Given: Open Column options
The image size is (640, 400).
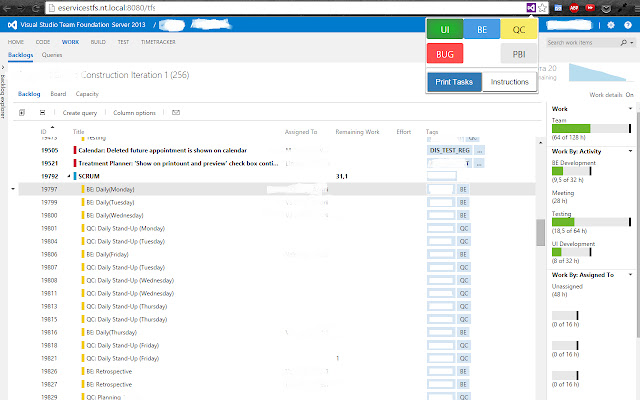Looking at the screenshot, I should (x=134, y=113).
